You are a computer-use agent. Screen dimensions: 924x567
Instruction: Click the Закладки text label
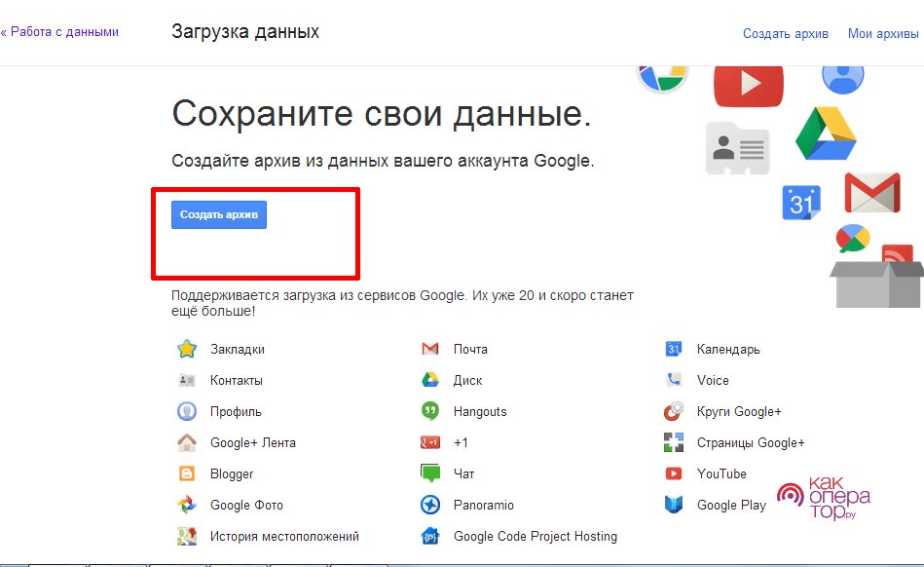[238, 349]
